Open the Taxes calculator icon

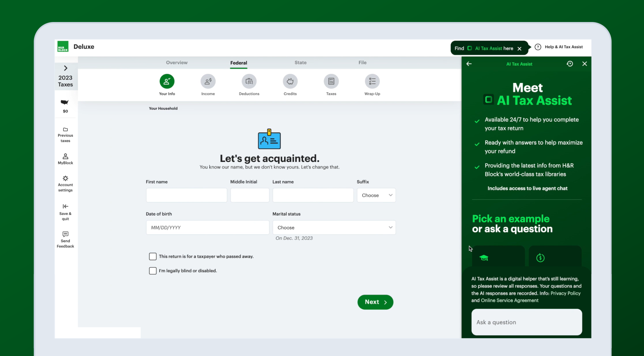click(x=331, y=81)
